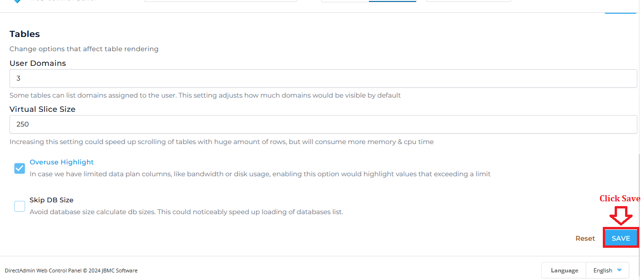
Task: Focus the User Domains input field
Action: tap(323, 78)
